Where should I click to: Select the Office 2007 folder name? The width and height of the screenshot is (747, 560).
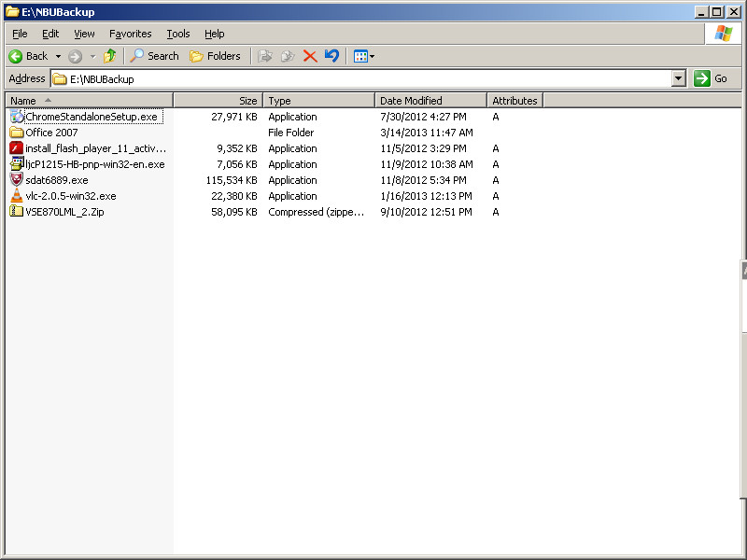point(51,133)
